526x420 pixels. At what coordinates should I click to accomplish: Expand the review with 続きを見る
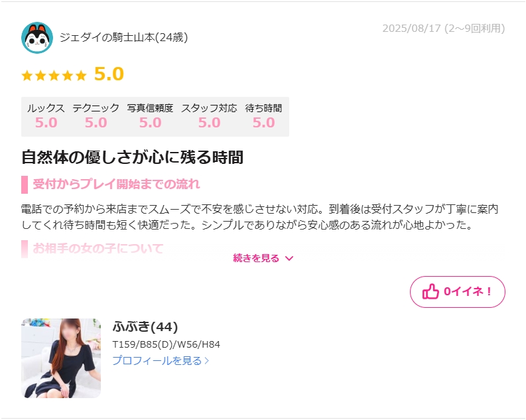[x=263, y=258]
